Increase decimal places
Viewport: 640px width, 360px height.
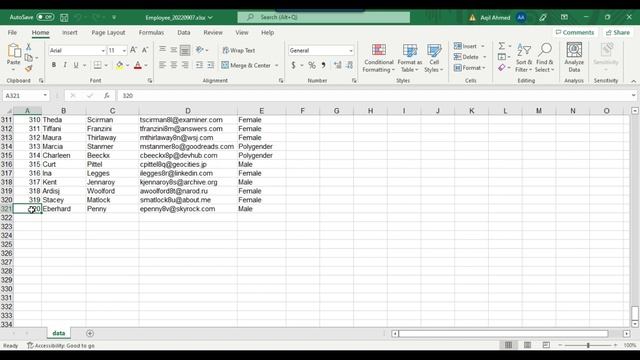pyautogui.click(x=338, y=65)
